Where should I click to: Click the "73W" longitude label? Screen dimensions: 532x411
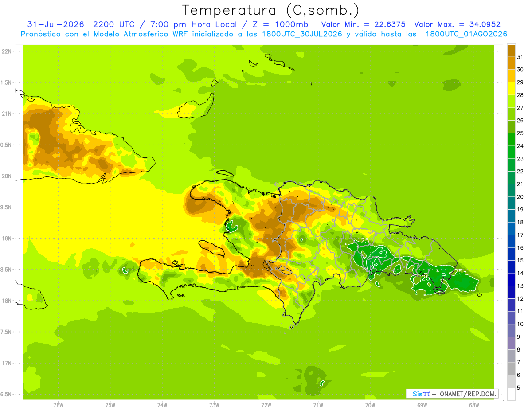(x=214, y=405)
